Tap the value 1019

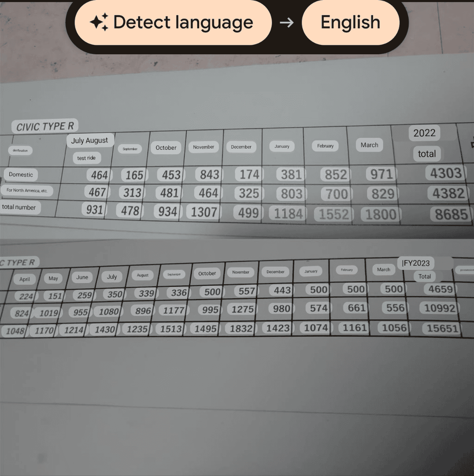tap(49, 313)
